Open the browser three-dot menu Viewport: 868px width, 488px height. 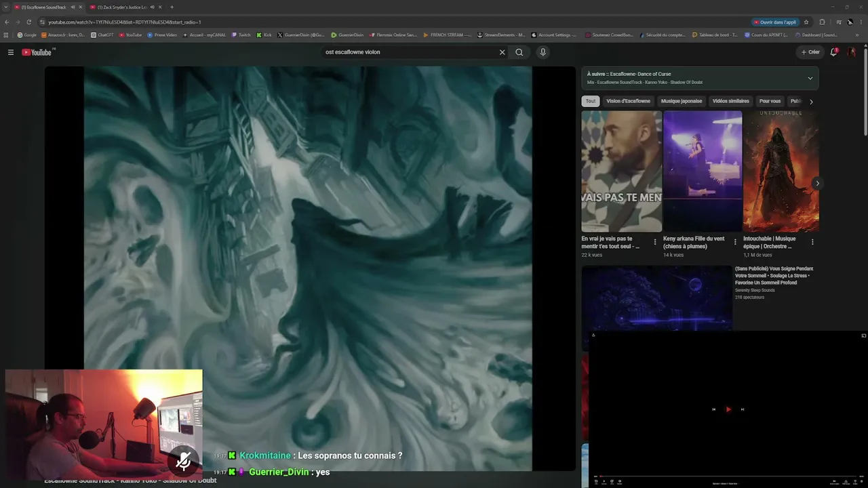[x=861, y=22]
